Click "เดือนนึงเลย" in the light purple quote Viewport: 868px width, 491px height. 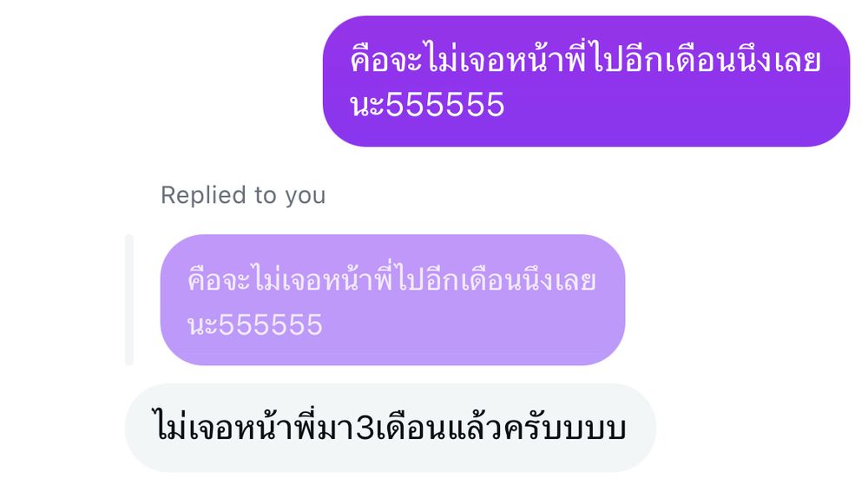pyautogui.click(x=529, y=279)
